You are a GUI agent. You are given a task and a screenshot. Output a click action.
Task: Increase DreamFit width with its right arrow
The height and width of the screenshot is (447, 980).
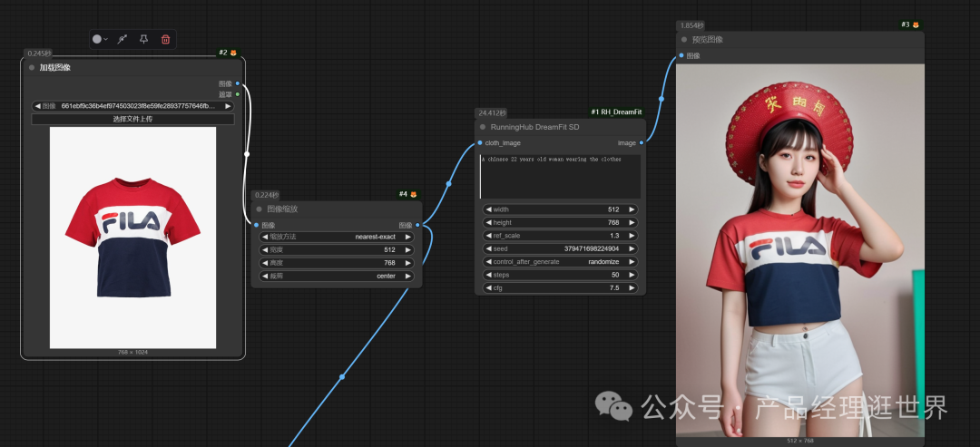(632, 209)
